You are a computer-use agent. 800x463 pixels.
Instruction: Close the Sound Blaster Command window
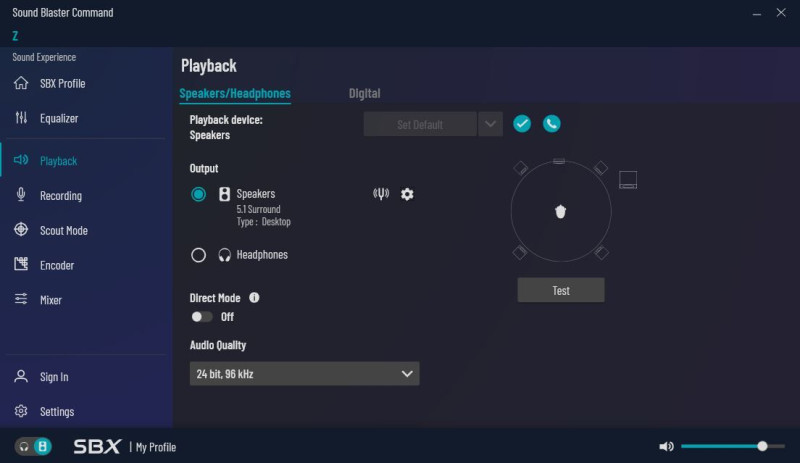coord(781,13)
